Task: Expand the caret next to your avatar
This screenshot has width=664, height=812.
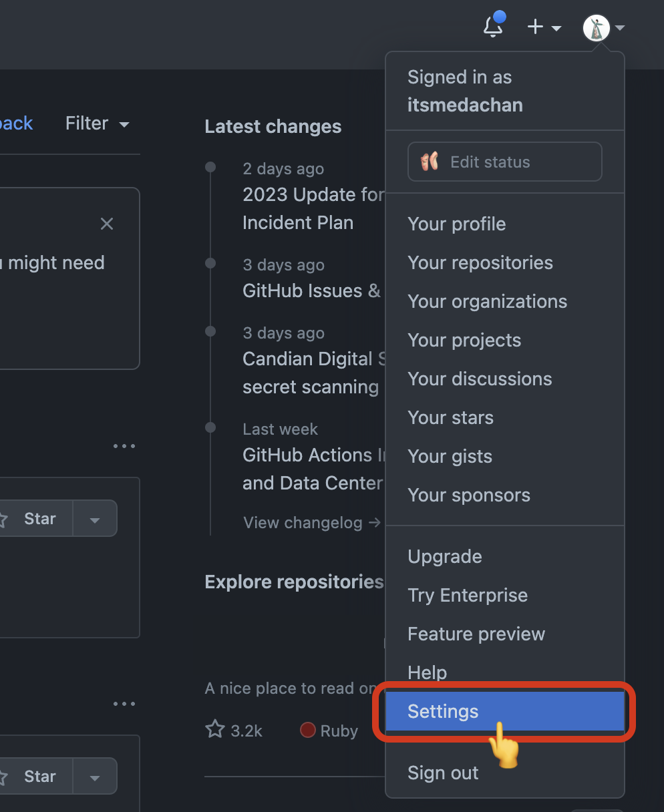Action: 619,28
